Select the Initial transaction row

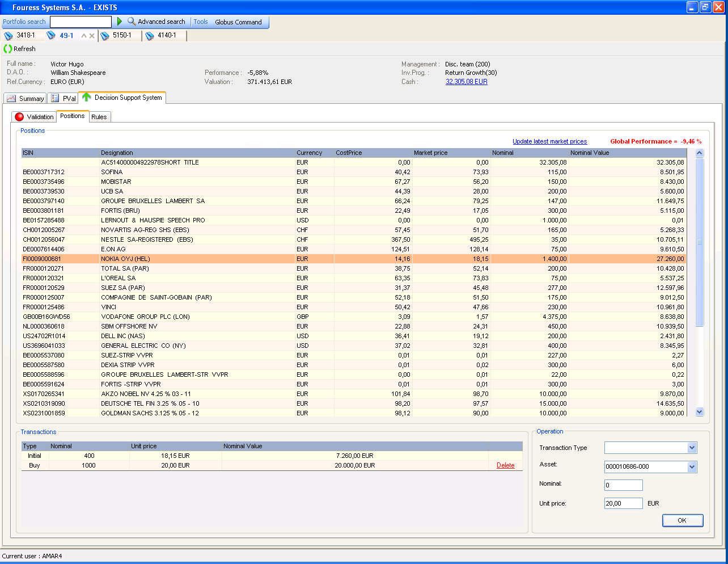click(272, 456)
